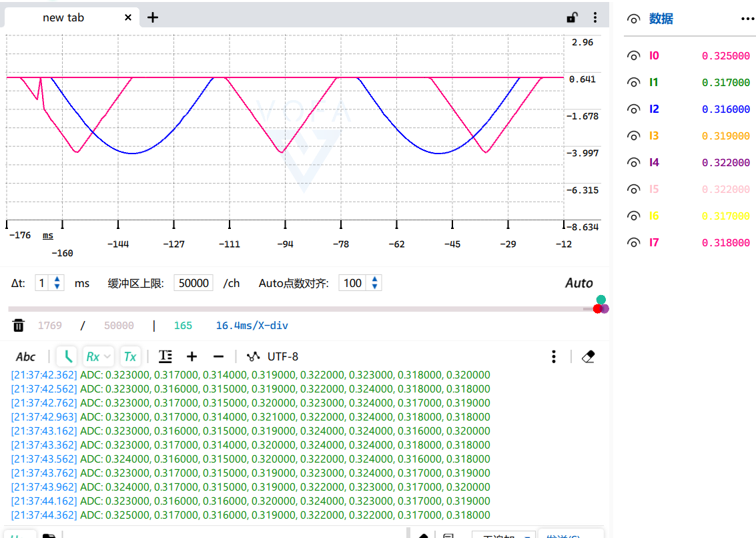
Task: Hide the I0 channel
Action: click(633, 56)
